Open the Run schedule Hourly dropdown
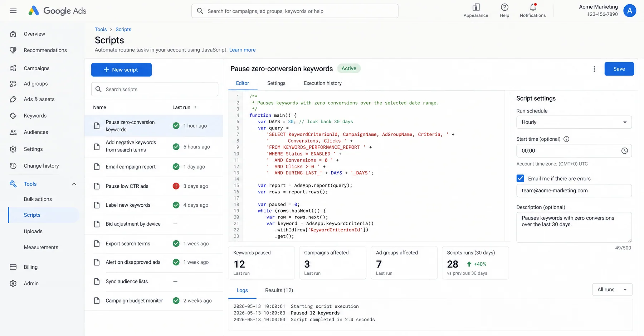 tap(574, 122)
